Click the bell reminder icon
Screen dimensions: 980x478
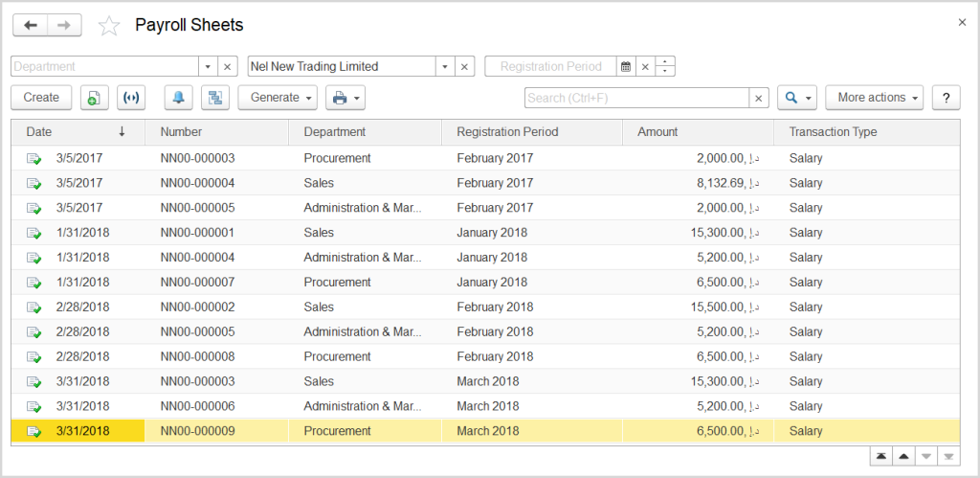(179, 98)
